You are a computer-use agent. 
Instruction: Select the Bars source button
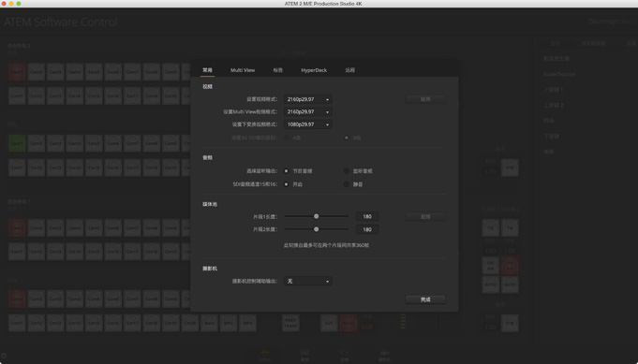209,323
